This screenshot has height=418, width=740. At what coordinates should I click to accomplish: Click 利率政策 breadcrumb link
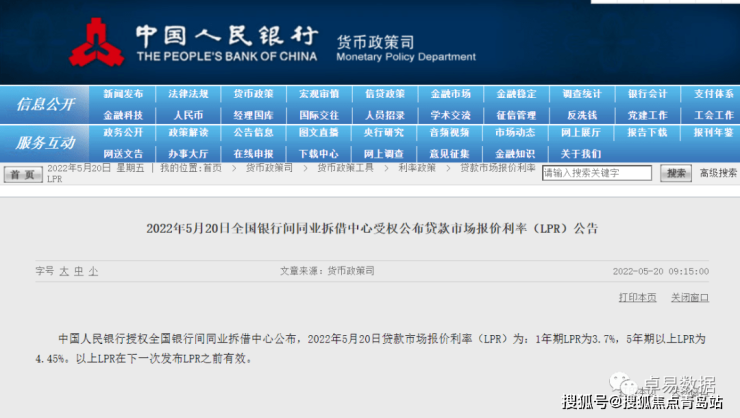(418, 168)
